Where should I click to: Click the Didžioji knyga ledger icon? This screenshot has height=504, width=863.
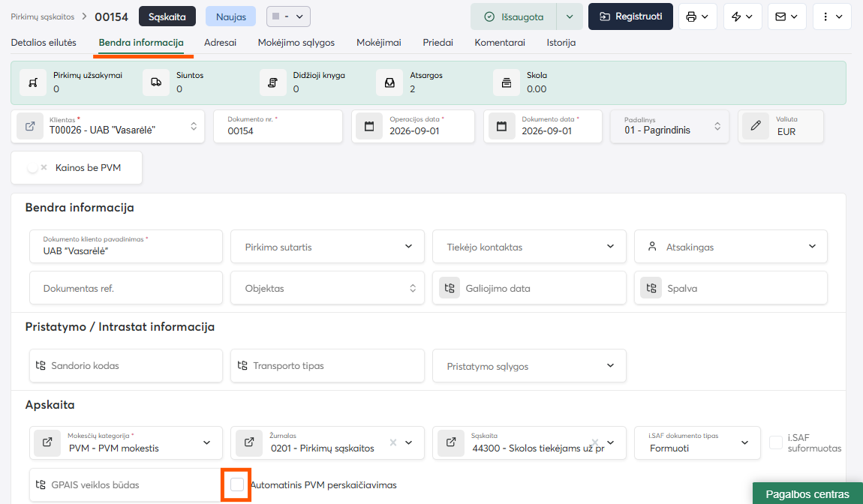click(273, 82)
